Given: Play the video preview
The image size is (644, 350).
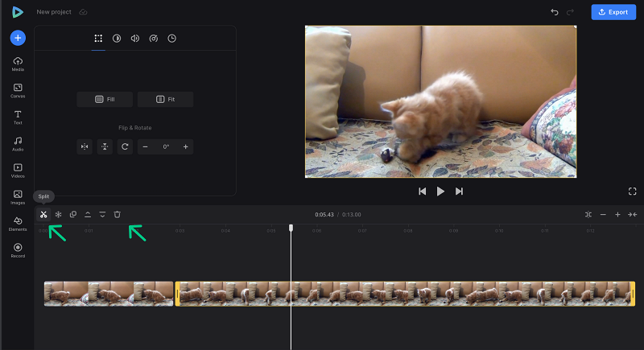Looking at the screenshot, I should [440, 191].
